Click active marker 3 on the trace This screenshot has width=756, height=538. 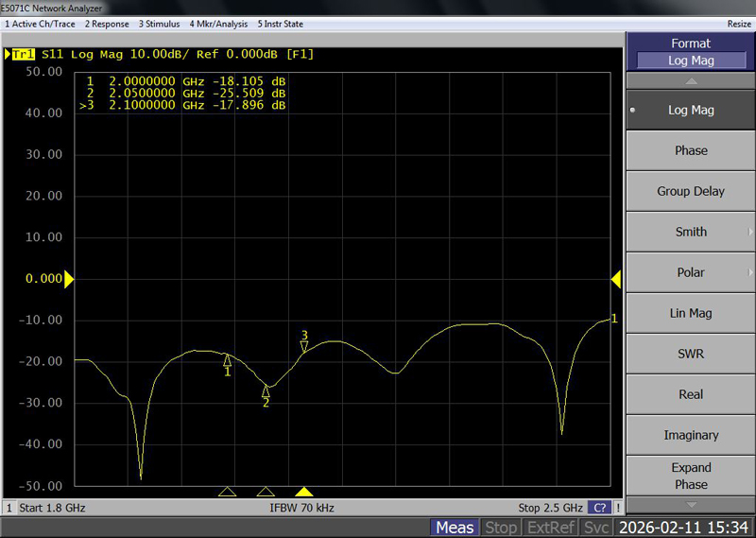point(304,345)
